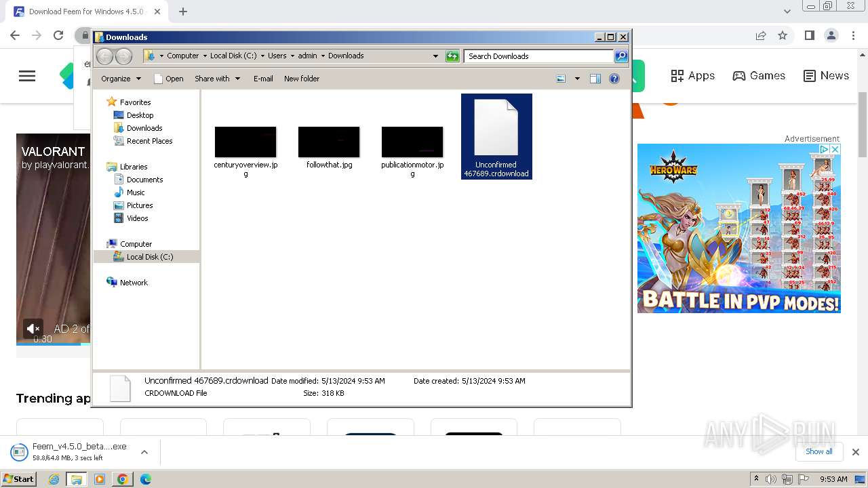The image size is (868, 488).
Task: Click the Explorer Forward navigation button
Action: pyautogui.click(x=123, y=56)
